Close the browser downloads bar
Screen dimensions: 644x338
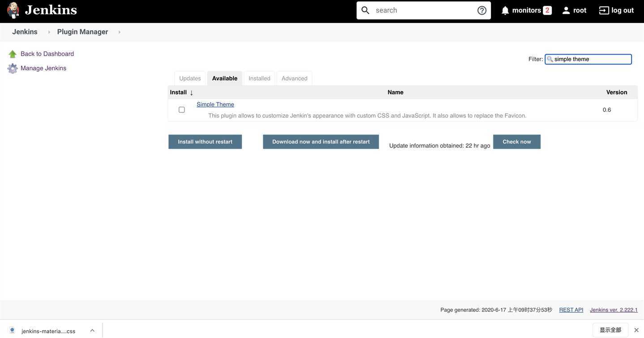click(x=636, y=330)
